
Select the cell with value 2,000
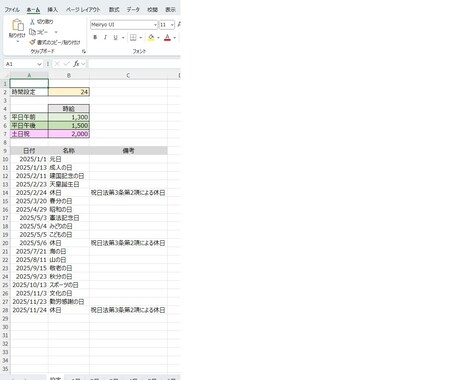pos(69,134)
